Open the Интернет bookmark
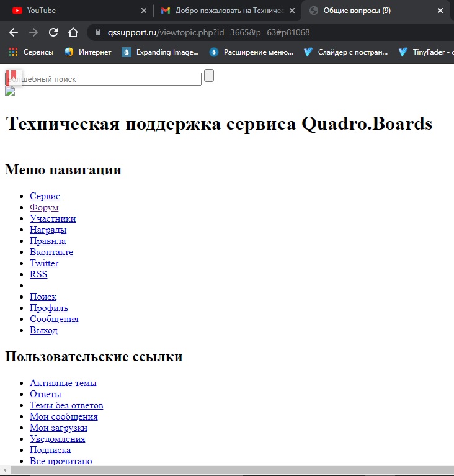Viewport: 454px width, 476px height. [x=87, y=52]
